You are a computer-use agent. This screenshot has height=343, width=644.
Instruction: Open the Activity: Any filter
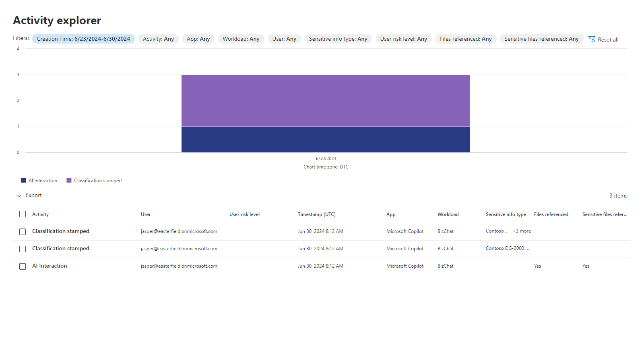[x=158, y=39]
